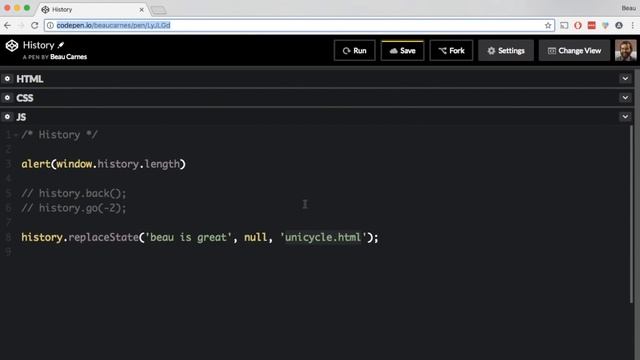Open HTML panel settings gear
This screenshot has height=360, width=640.
coord(7,79)
